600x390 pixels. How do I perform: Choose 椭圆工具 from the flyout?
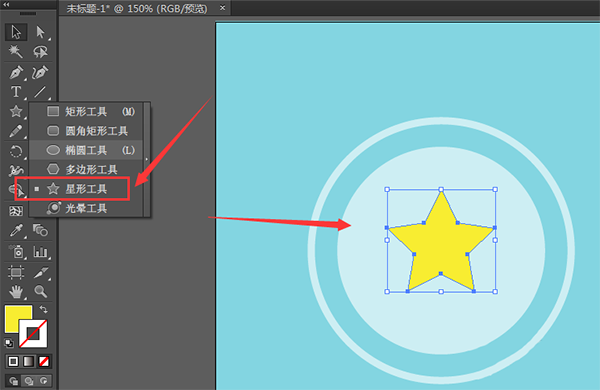[86, 150]
